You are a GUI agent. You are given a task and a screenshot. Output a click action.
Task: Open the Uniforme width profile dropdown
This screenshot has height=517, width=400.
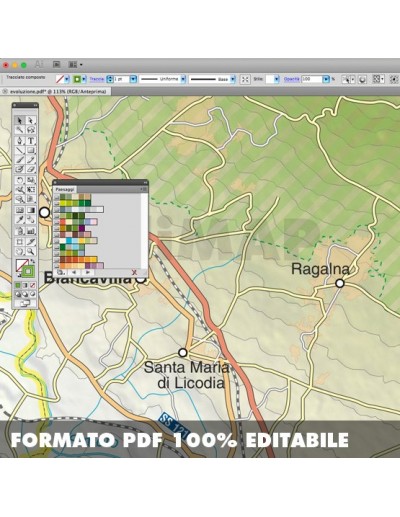tap(183, 79)
